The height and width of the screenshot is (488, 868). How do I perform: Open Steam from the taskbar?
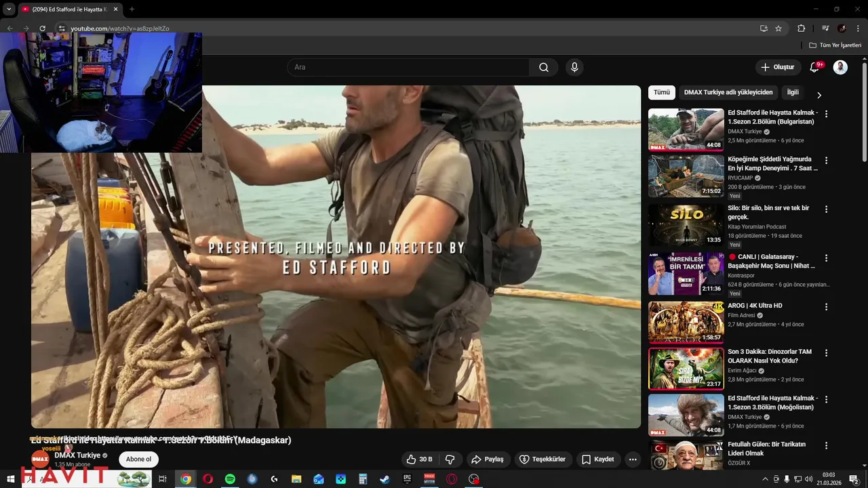(384, 479)
